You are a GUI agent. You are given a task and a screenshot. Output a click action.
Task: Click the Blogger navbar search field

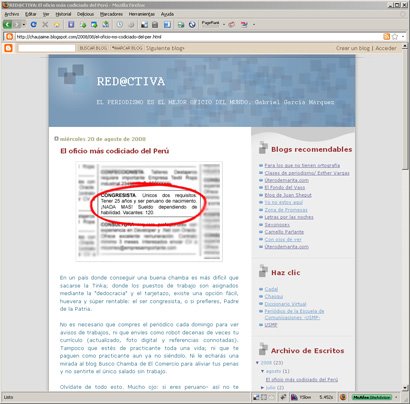[x=46, y=48]
